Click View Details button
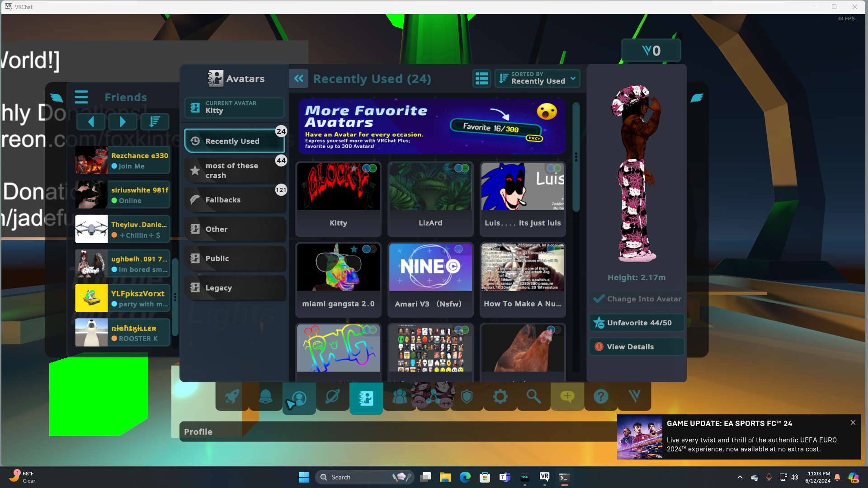Viewport: 868px width, 488px height. pyautogui.click(x=636, y=347)
